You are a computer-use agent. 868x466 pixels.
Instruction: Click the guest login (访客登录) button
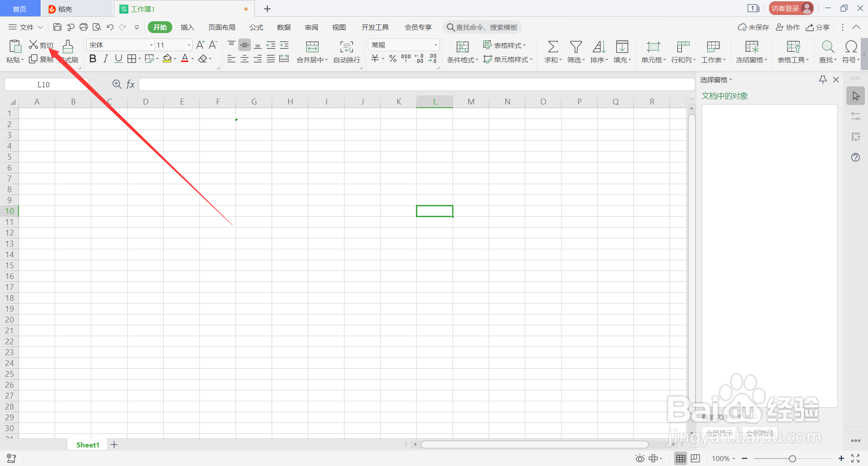pyautogui.click(x=791, y=8)
